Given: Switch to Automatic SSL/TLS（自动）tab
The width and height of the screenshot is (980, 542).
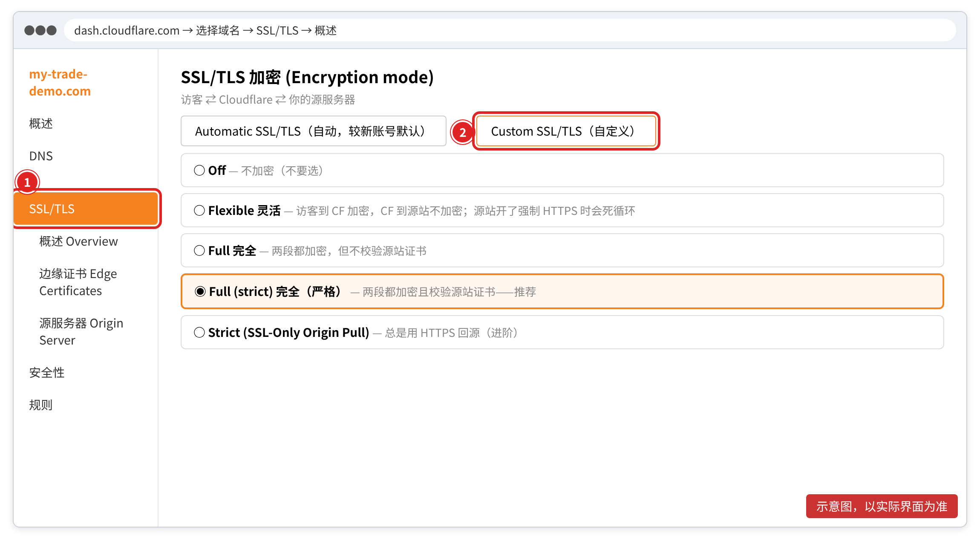Looking at the screenshot, I should [313, 131].
